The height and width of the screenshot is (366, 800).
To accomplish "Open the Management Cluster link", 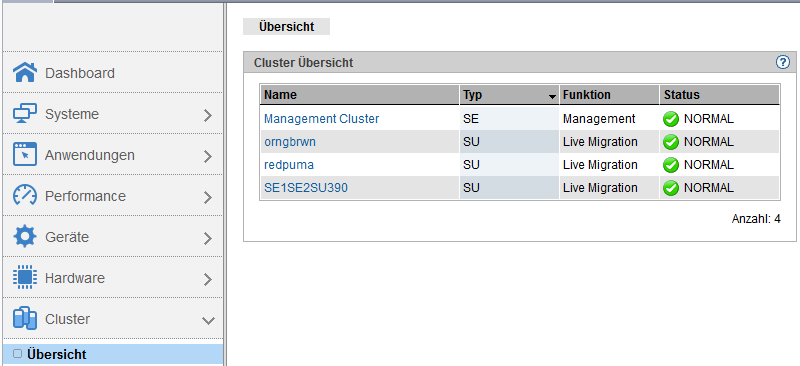I will pyautogui.click(x=321, y=119).
